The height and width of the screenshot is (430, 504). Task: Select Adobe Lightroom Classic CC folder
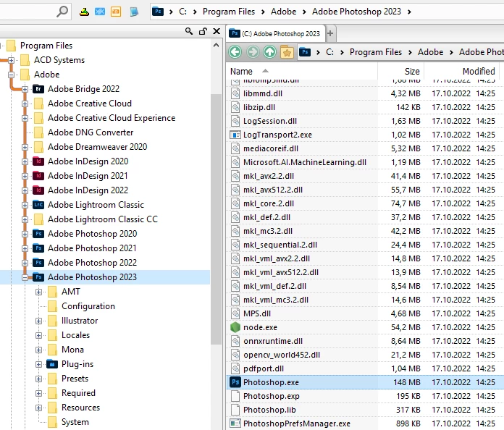[x=103, y=219]
